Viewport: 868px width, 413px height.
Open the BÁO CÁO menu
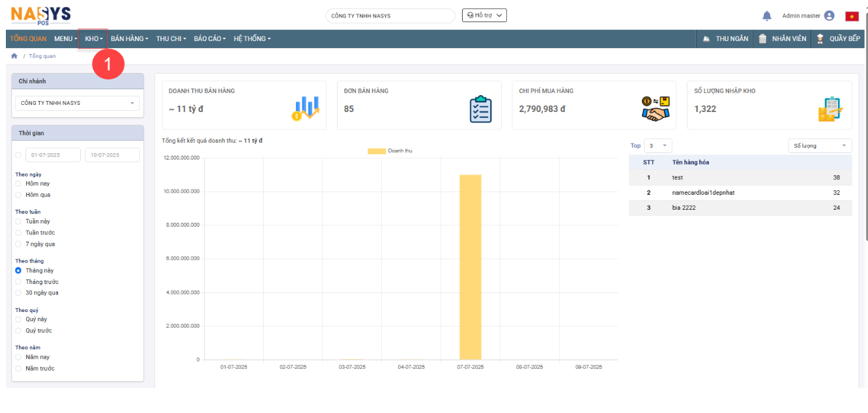[209, 39]
